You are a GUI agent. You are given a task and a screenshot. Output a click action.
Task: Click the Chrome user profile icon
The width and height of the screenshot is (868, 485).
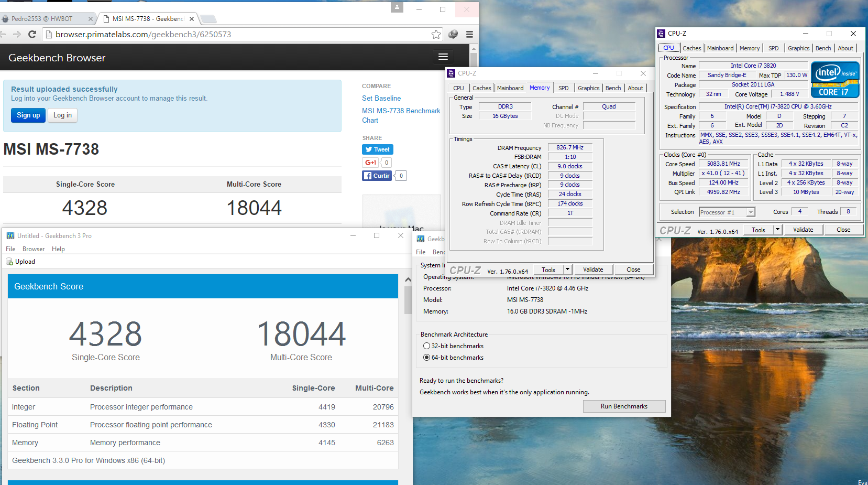pyautogui.click(x=397, y=7)
